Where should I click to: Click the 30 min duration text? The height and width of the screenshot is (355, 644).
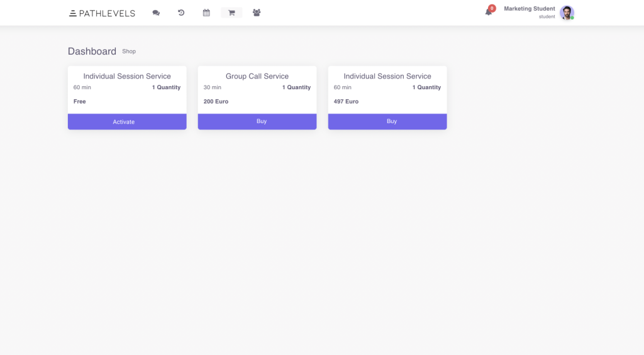[x=213, y=87]
